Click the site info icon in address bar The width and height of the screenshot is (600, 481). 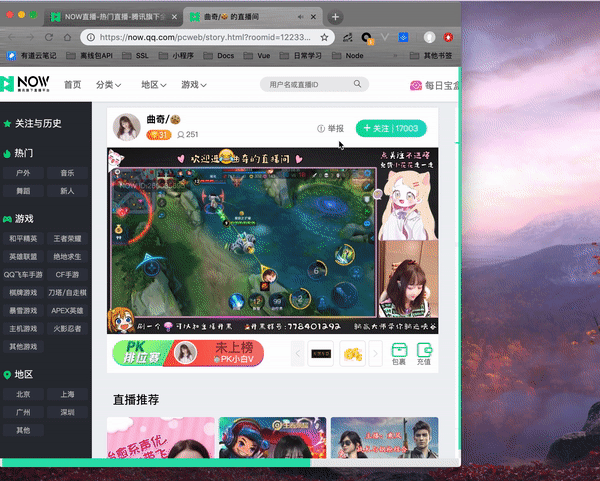91,37
